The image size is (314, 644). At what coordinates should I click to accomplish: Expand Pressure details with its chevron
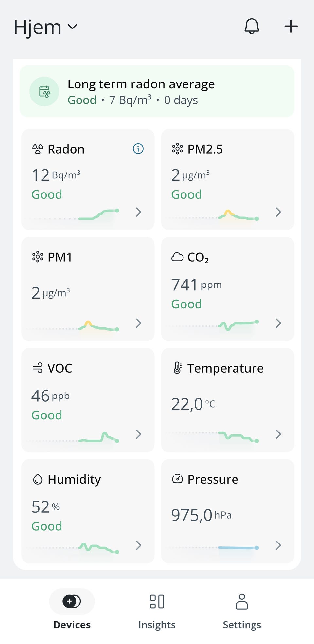pos(278,545)
